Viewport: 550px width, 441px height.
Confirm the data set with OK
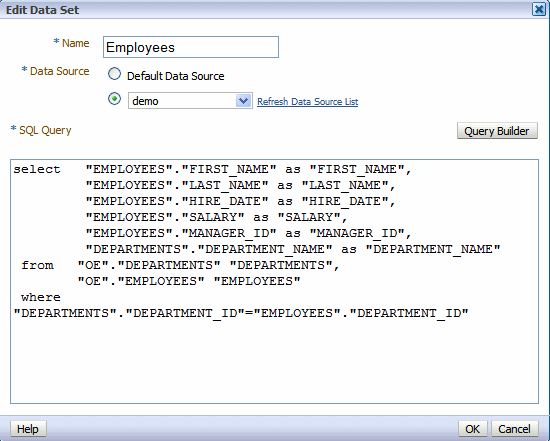pos(472,429)
